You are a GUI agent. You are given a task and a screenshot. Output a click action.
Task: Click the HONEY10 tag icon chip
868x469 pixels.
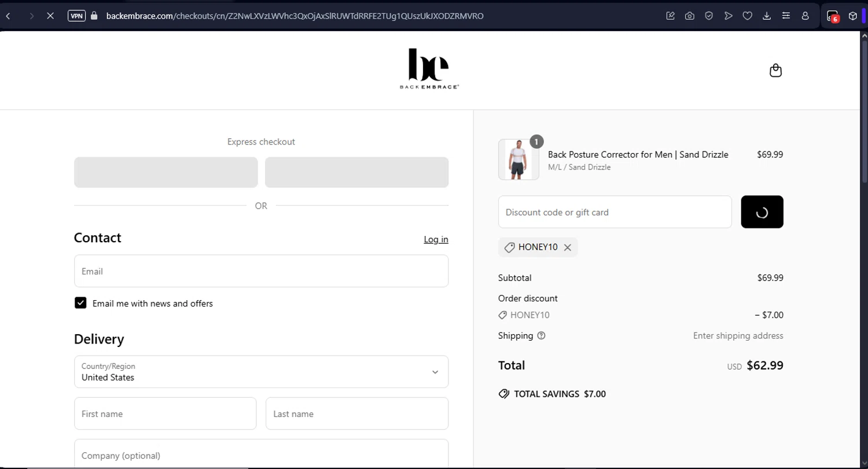coord(509,248)
